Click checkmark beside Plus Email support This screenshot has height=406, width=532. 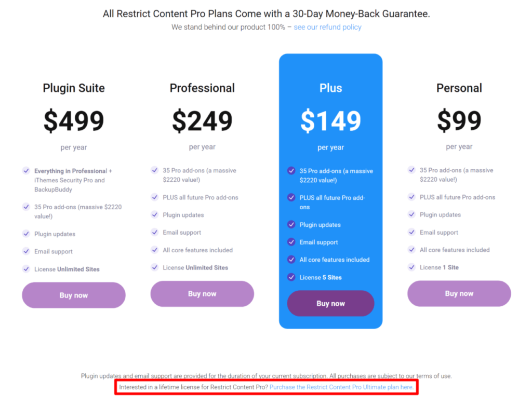point(291,242)
